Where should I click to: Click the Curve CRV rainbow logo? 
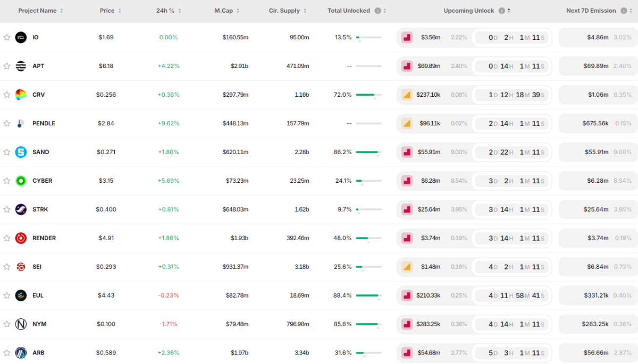coord(21,95)
